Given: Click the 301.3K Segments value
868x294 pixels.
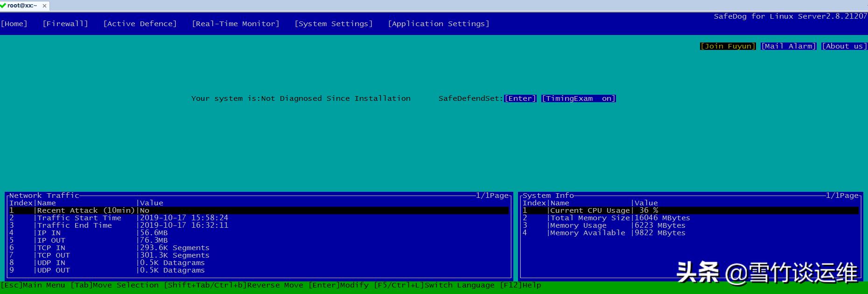Looking at the screenshot, I should 175,255.
